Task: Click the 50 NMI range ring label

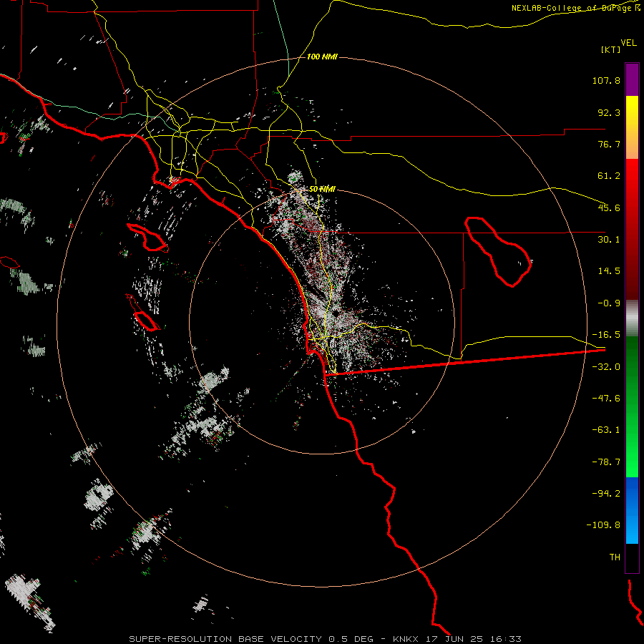Action: [x=322, y=190]
